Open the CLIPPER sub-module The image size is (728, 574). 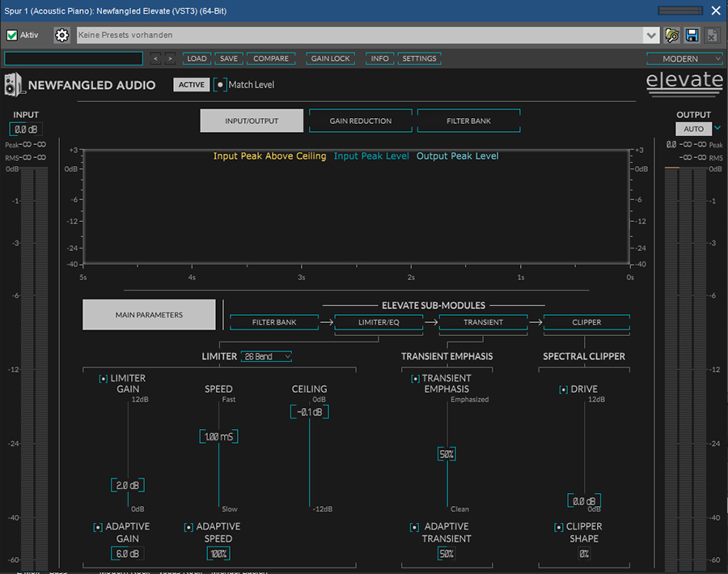click(586, 322)
